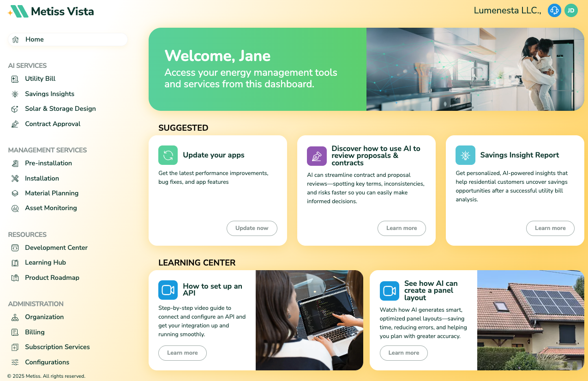Open Organization administration page
This screenshot has height=381, width=588.
pos(44,317)
